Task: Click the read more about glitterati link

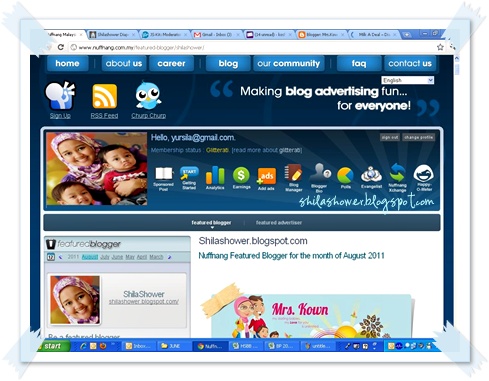Action: (267, 150)
